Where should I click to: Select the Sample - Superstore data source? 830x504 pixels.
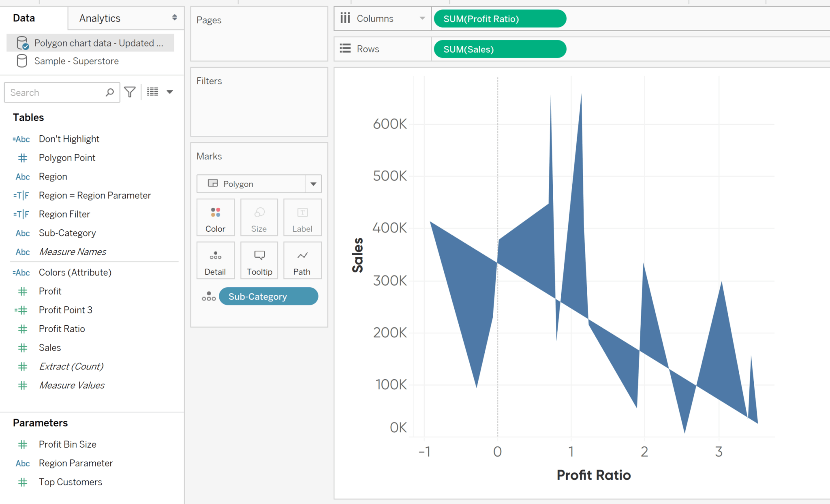pyautogui.click(x=77, y=61)
